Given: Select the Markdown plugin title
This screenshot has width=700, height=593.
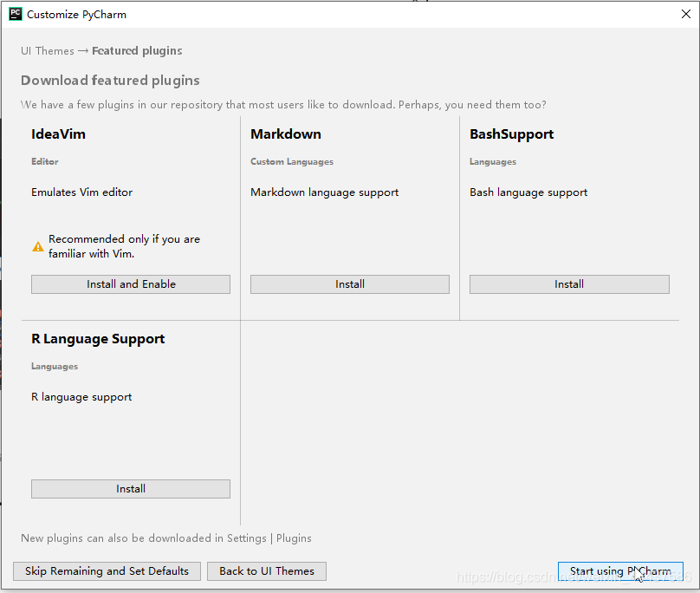Looking at the screenshot, I should [x=286, y=134].
